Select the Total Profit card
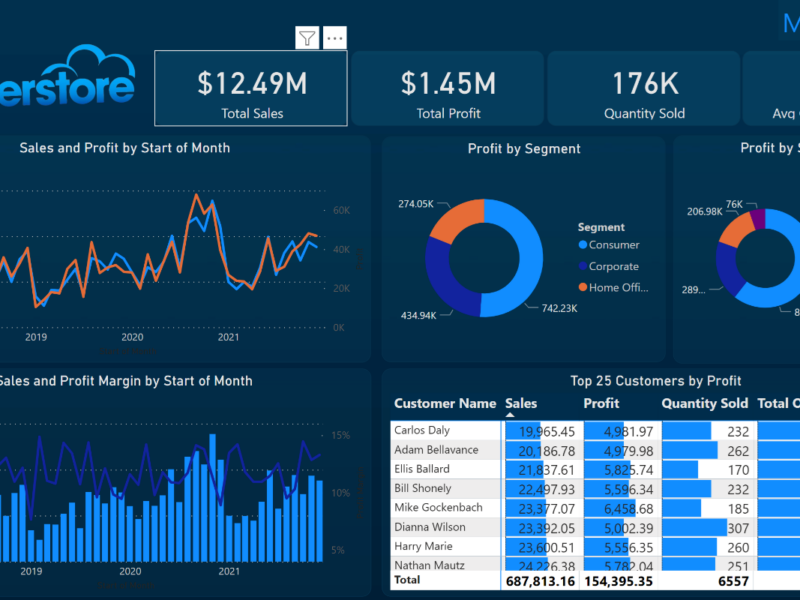The height and width of the screenshot is (600, 800). point(448,89)
